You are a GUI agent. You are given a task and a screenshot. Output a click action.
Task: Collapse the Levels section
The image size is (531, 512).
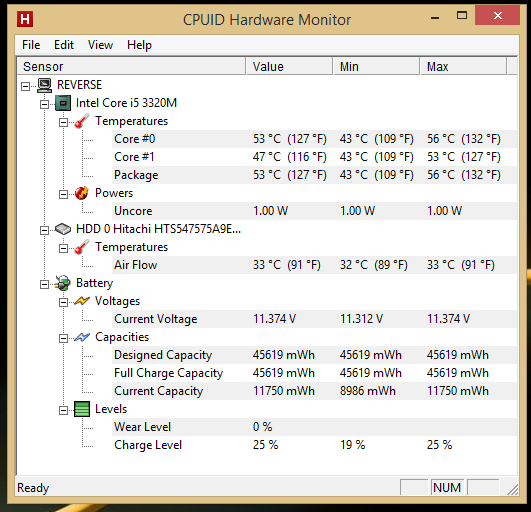click(63, 410)
